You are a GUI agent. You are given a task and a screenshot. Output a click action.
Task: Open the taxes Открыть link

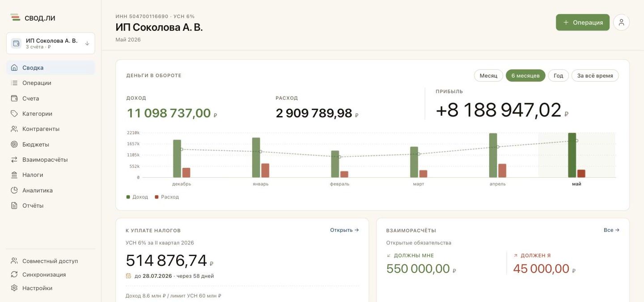344,230
